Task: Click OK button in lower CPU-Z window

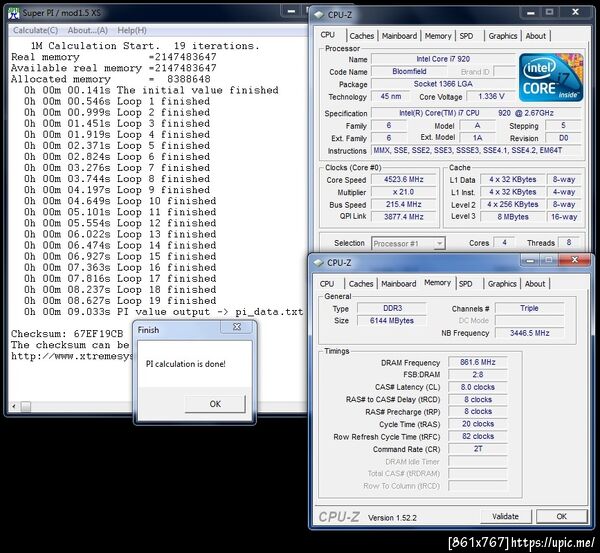Action: coord(561,516)
